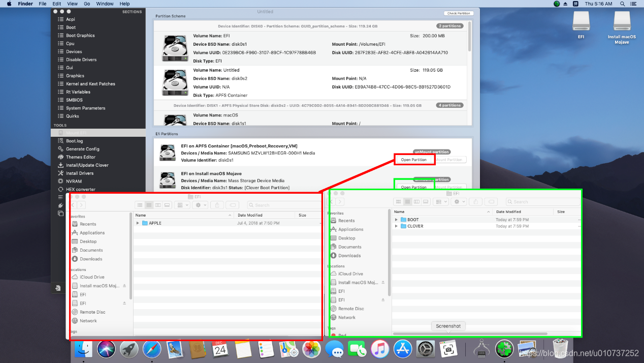Click the EFI drive icon on desktop

coord(581,22)
